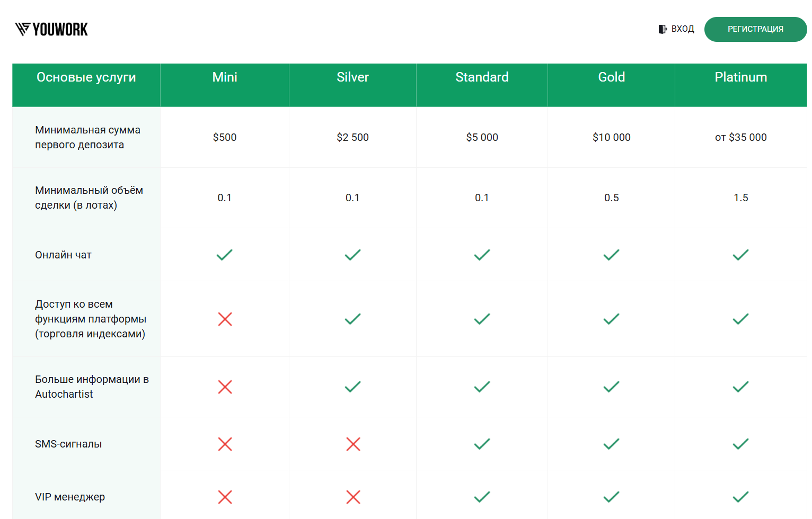This screenshot has width=812, height=519.
Task: Click the Platinum checkmark for VIP менеджер
Action: tap(741, 497)
